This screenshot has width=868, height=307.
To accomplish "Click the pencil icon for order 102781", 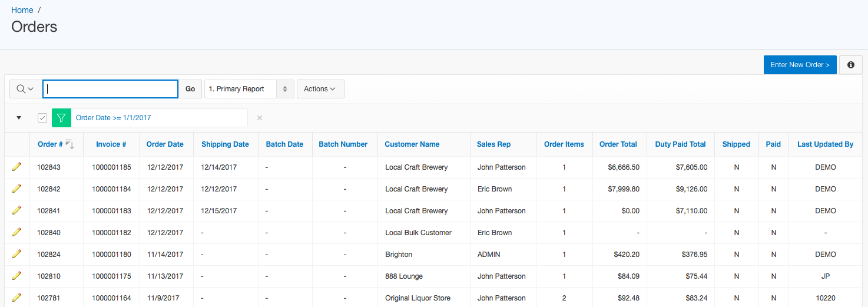I will point(16,298).
